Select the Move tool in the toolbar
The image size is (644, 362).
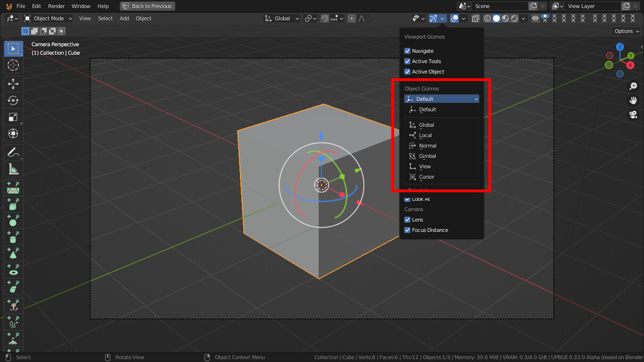[x=13, y=84]
